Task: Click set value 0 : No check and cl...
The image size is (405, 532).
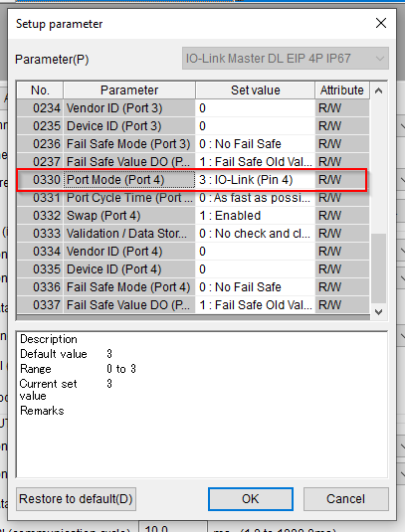Action: coord(256,234)
